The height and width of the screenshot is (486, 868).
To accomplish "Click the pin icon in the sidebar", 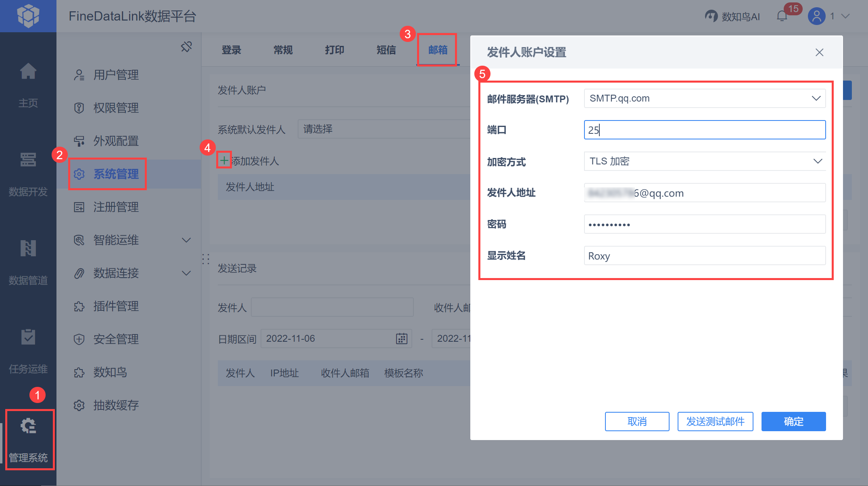I will tap(186, 47).
